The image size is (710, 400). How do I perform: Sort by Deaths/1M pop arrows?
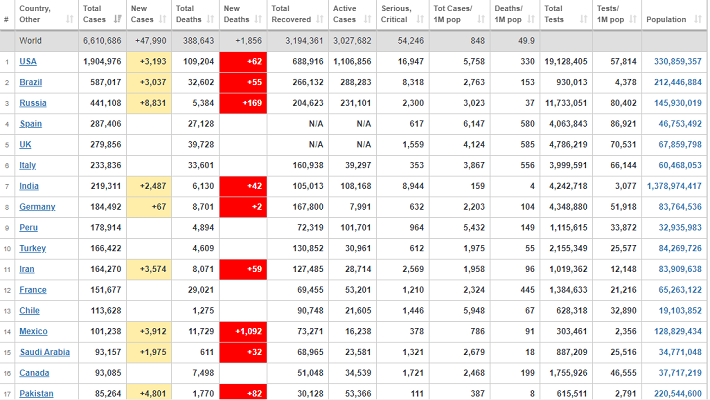tap(531, 19)
